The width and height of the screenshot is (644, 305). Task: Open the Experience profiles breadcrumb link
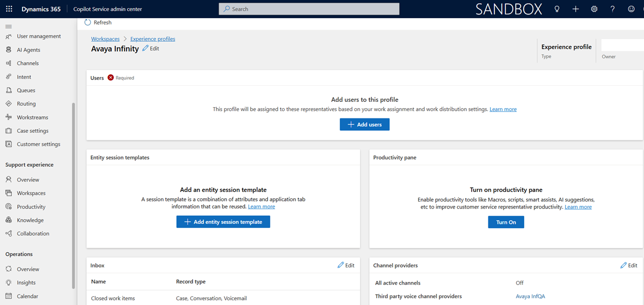coord(152,39)
